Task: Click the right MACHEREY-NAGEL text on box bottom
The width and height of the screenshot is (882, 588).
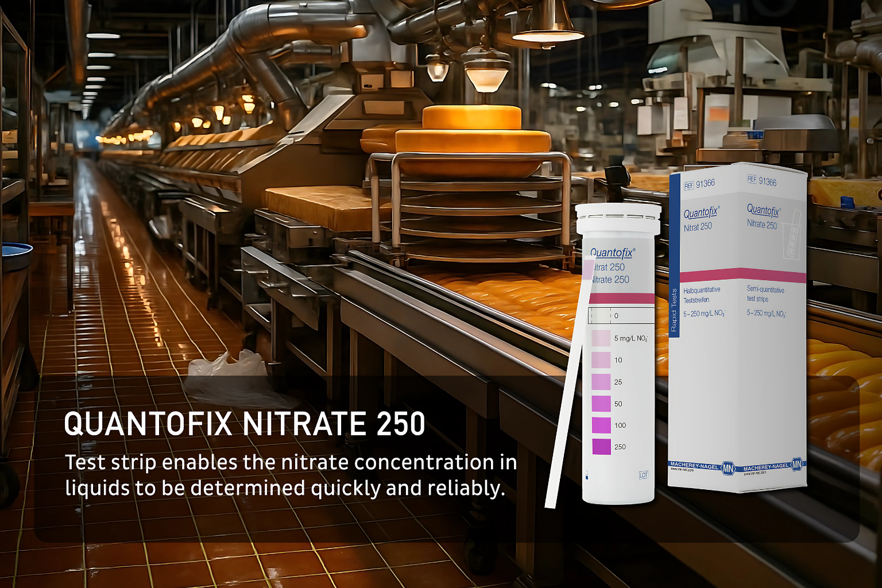Action: (766, 467)
